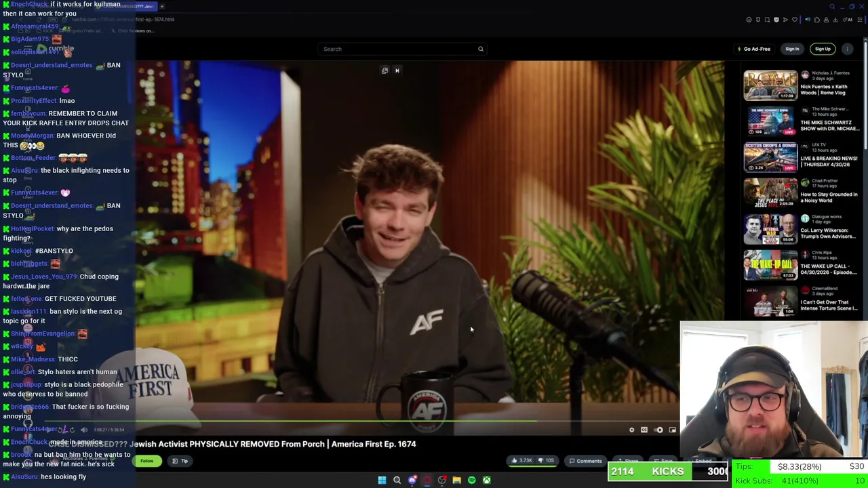
Task: Toggle autoplay switch in the video player
Action: click(x=658, y=430)
